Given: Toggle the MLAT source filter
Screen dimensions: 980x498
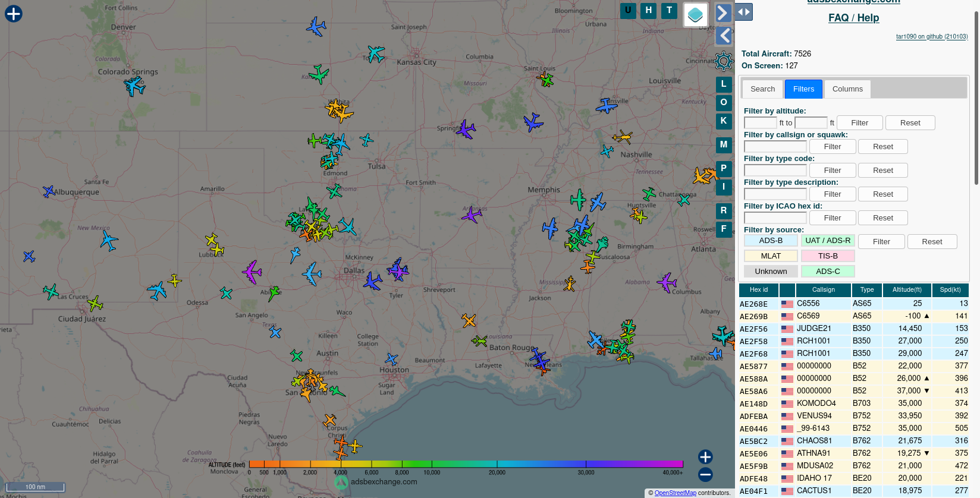Looking at the screenshot, I should (771, 256).
